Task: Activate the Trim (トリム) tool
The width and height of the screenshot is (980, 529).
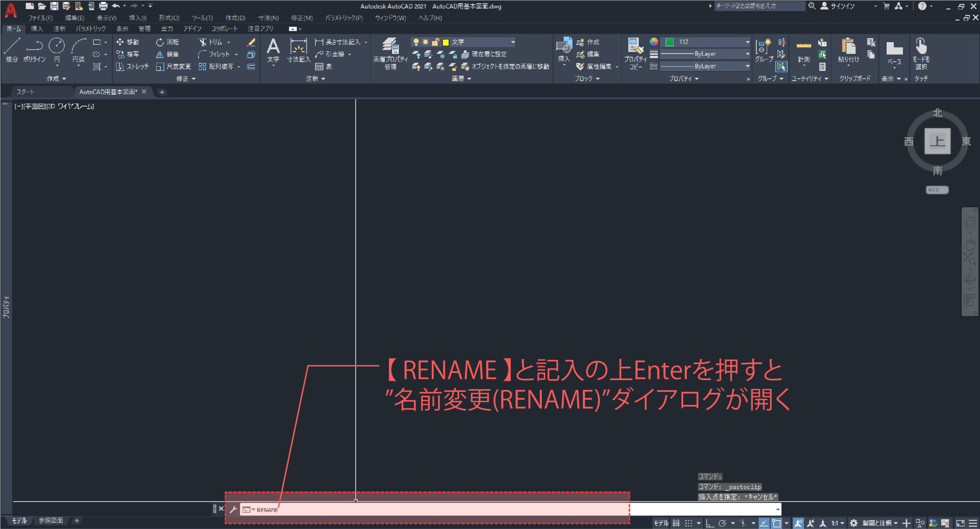Action: (203, 42)
